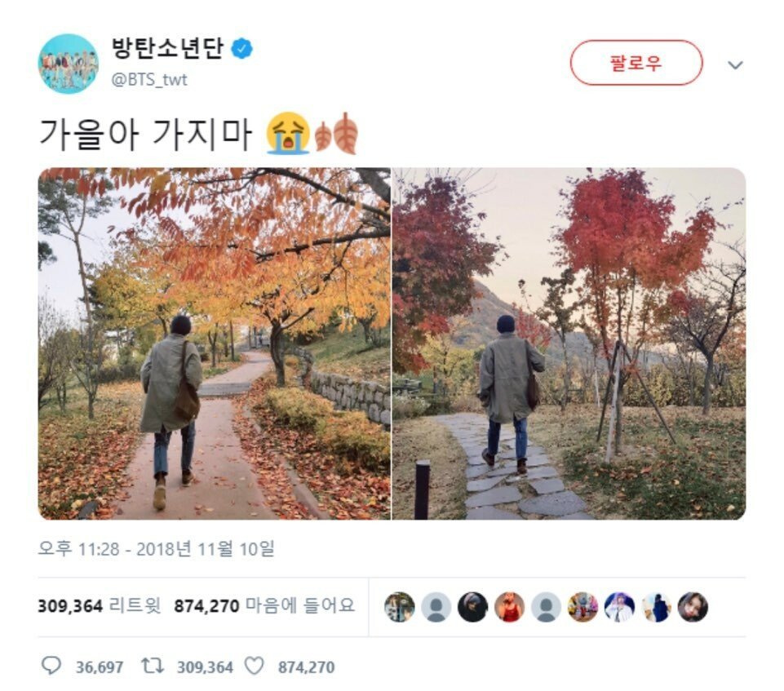The width and height of the screenshot is (784, 691).
Task: Click the blue verified badge
Action: click(242, 49)
